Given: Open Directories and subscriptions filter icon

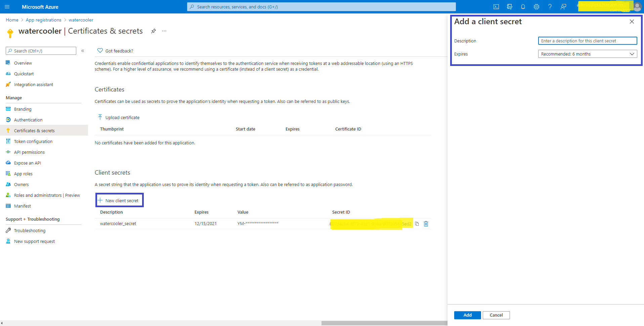Looking at the screenshot, I should (510, 7).
